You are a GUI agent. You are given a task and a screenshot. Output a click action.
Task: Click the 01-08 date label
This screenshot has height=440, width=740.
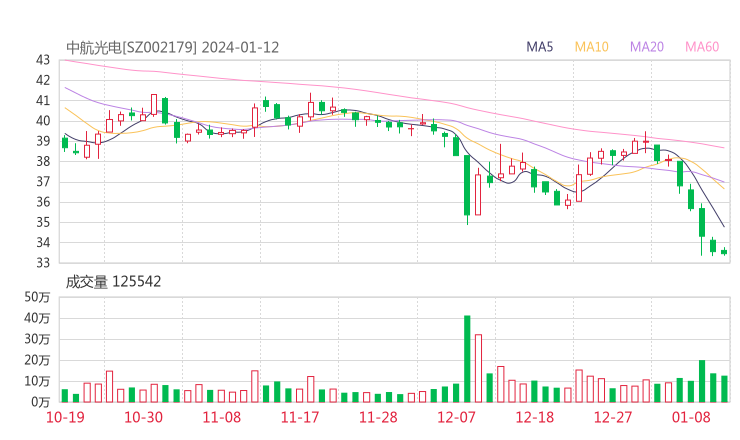(690, 417)
